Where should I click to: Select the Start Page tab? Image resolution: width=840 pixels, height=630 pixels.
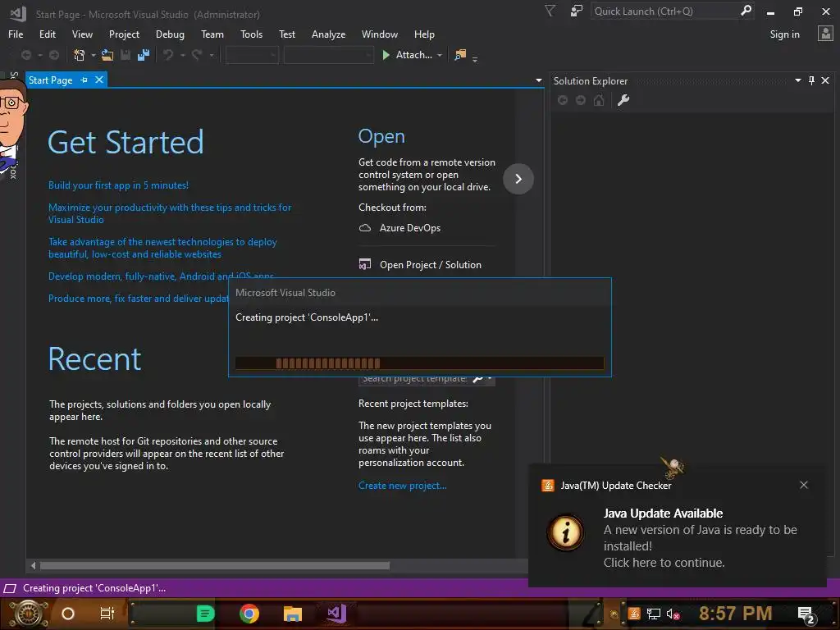click(50, 80)
